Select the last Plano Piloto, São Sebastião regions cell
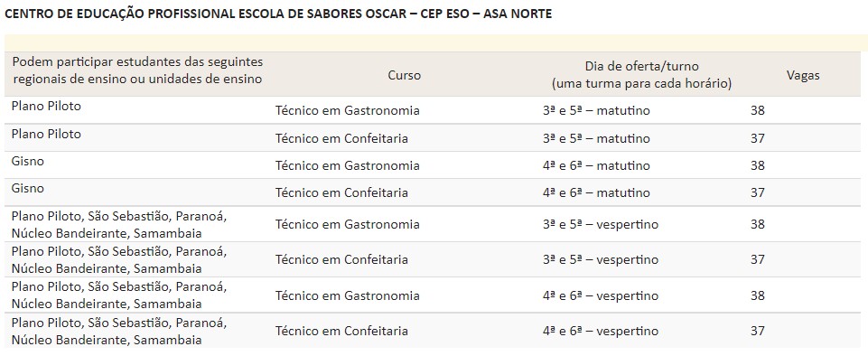This screenshot has height=356, width=868. point(119,331)
